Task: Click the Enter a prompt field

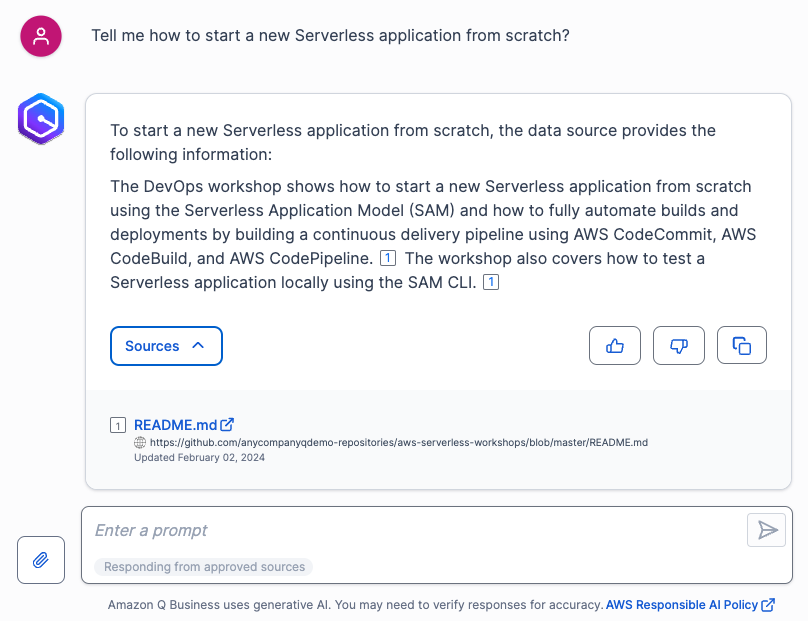Action: (410, 530)
